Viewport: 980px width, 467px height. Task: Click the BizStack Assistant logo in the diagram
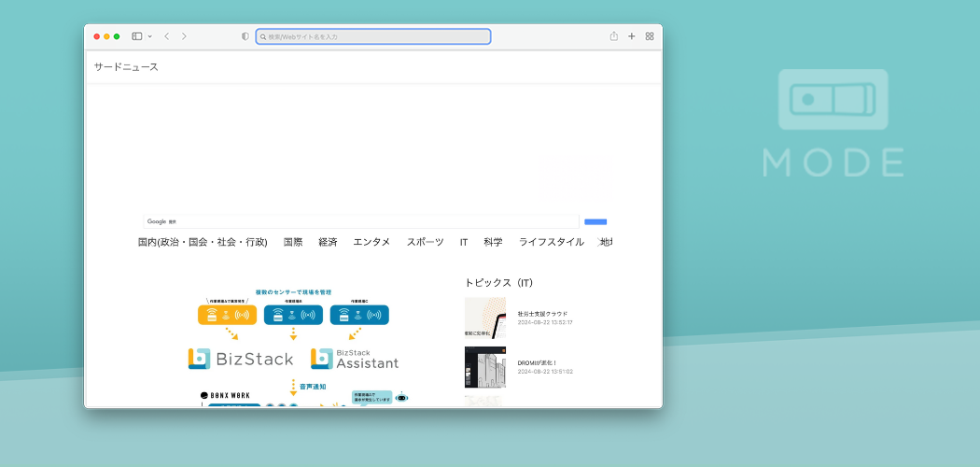tap(355, 359)
